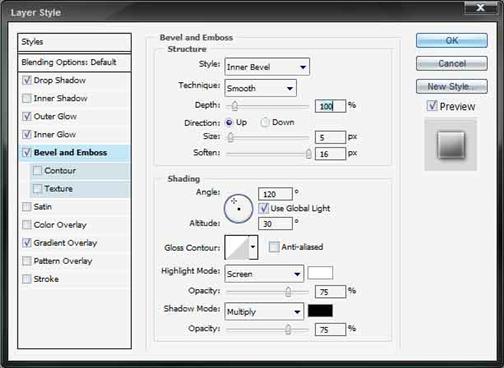Click the Highlight Opacity input field
This screenshot has width=504, height=368.
pos(330,292)
